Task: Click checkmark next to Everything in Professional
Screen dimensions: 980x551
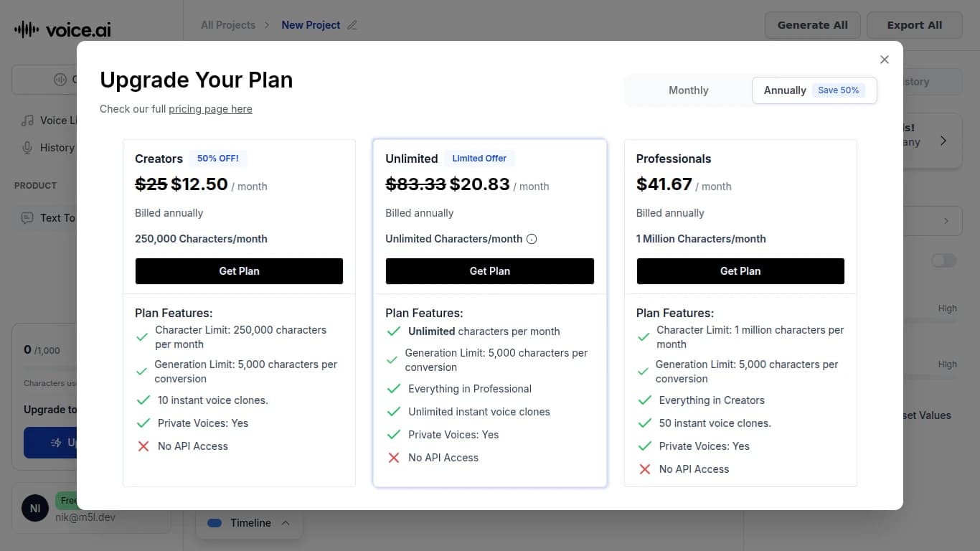Action: tap(393, 389)
